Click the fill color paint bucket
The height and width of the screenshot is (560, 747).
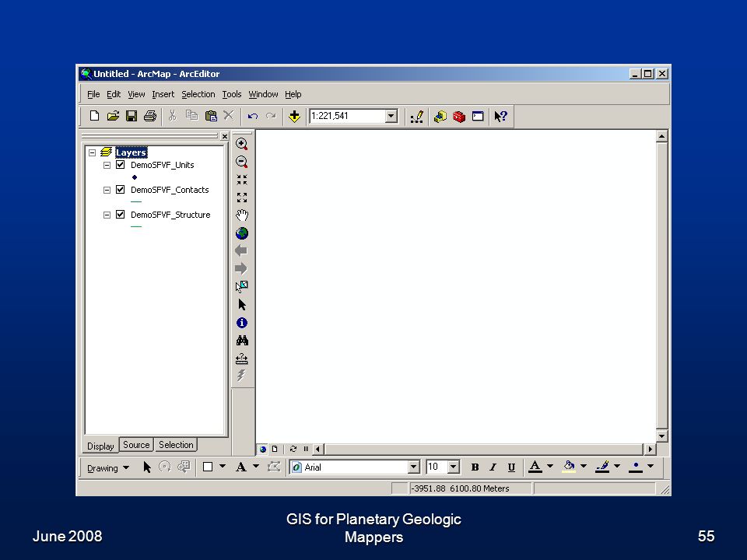(568, 467)
